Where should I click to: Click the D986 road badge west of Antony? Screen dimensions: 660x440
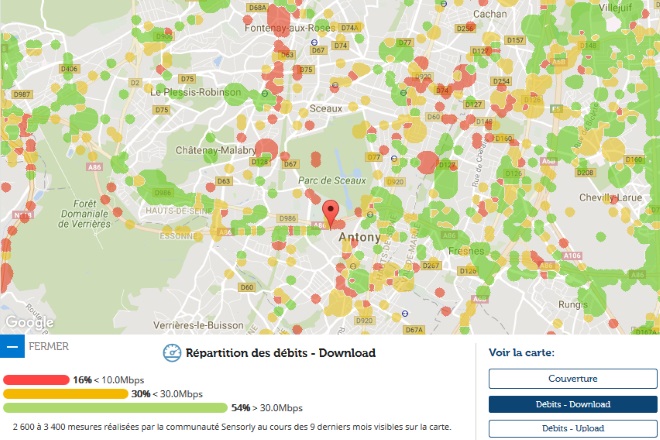point(287,217)
